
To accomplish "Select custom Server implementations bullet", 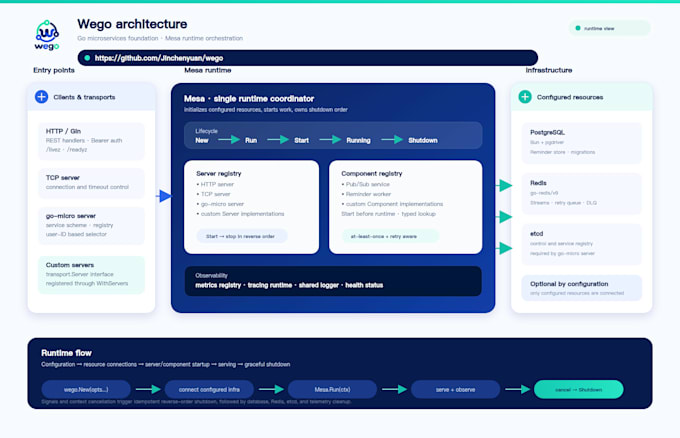I will tap(240, 214).
